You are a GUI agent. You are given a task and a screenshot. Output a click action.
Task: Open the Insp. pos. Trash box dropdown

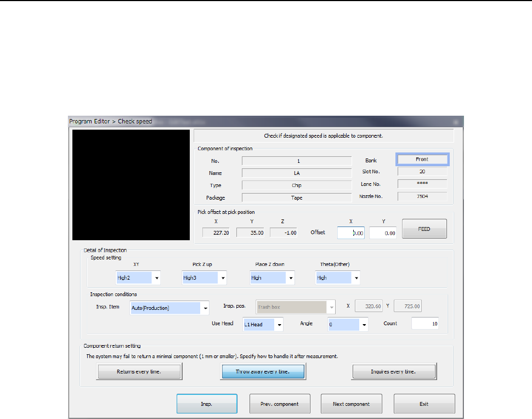296,307
